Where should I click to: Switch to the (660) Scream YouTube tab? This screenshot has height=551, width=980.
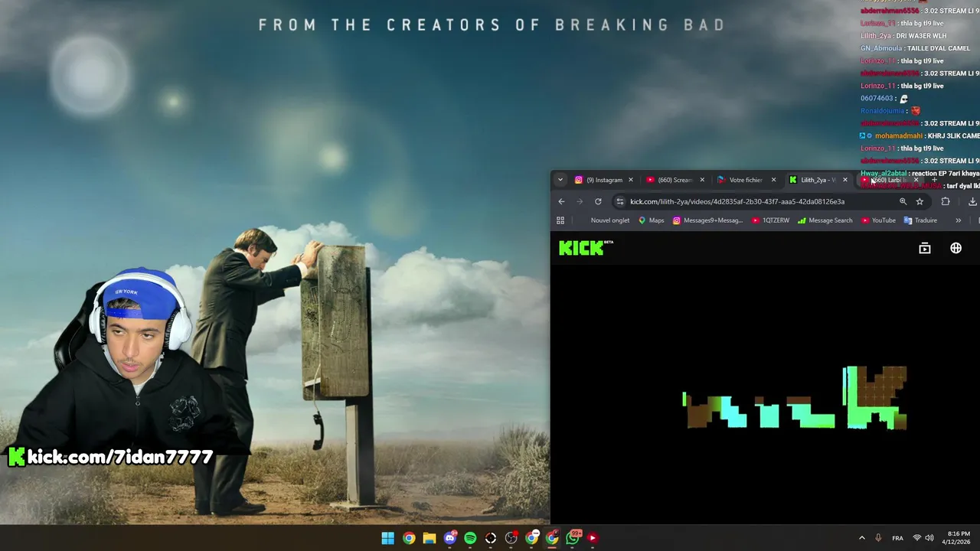pyautogui.click(x=675, y=180)
